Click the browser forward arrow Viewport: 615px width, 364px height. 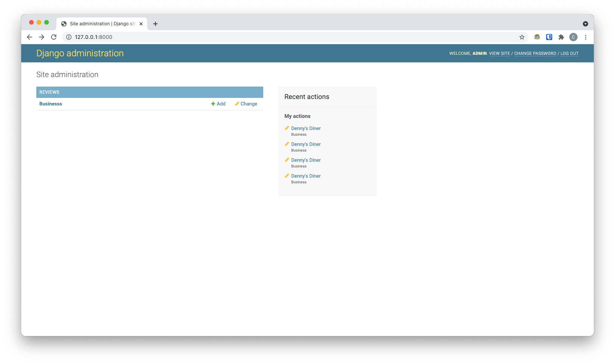click(42, 37)
